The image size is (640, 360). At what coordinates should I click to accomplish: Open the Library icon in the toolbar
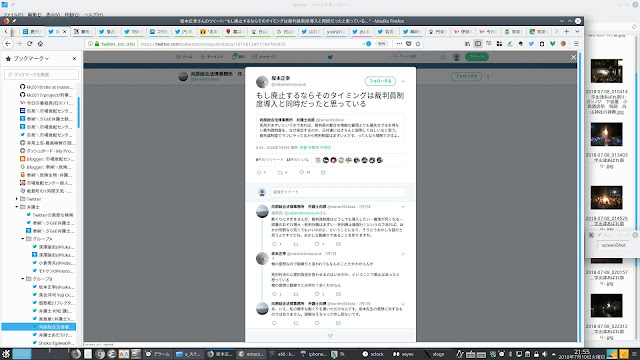pyautogui.click(x=467, y=44)
